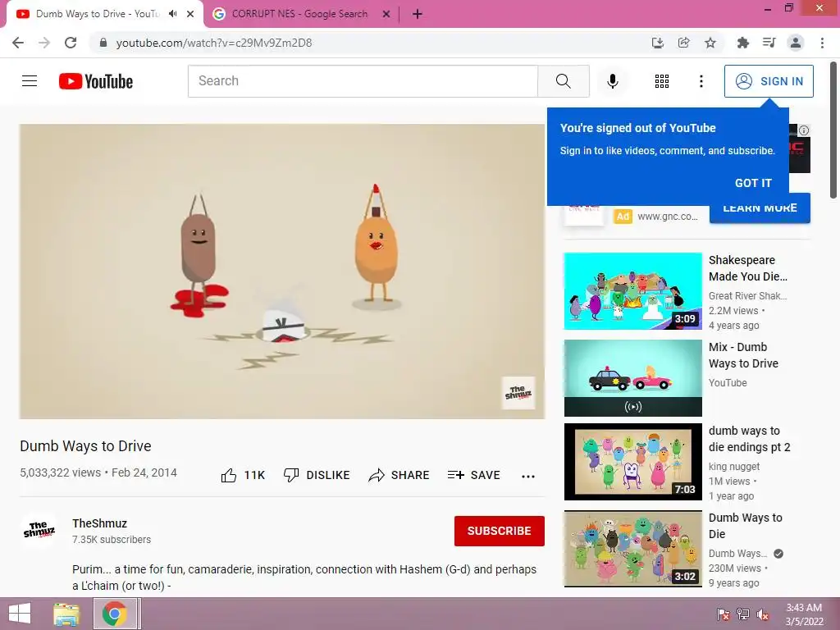Viewport: 840px width, 630px height.
Task: Open TheShmuz channel name link
Action: 99,523
